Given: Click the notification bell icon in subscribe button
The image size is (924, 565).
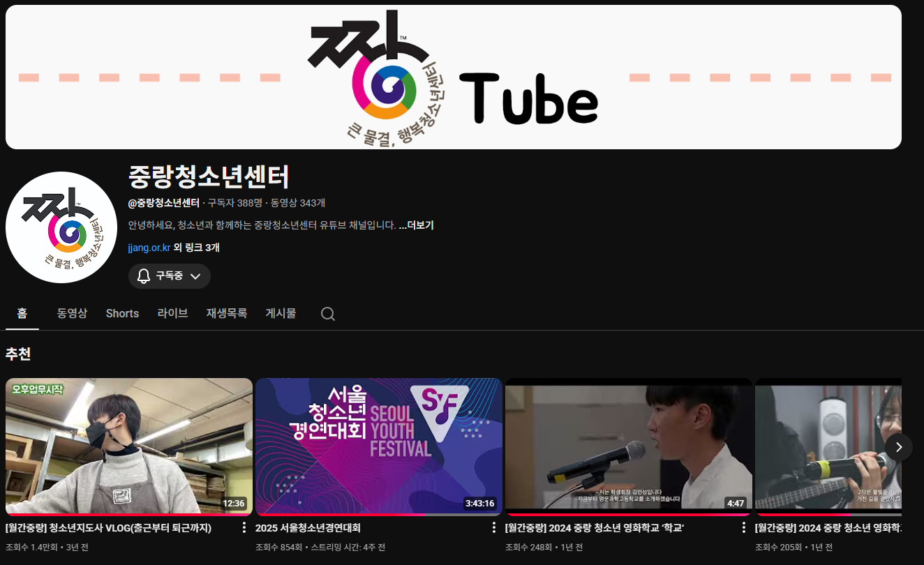Looking at the screenshot, I should [144, 276].
